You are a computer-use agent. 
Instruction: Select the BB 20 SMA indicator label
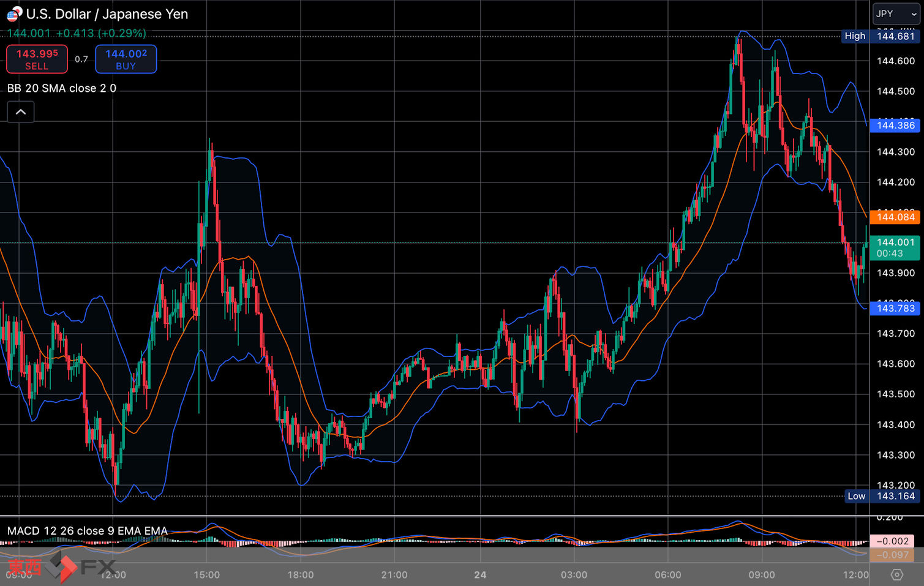tap(61, 88)
